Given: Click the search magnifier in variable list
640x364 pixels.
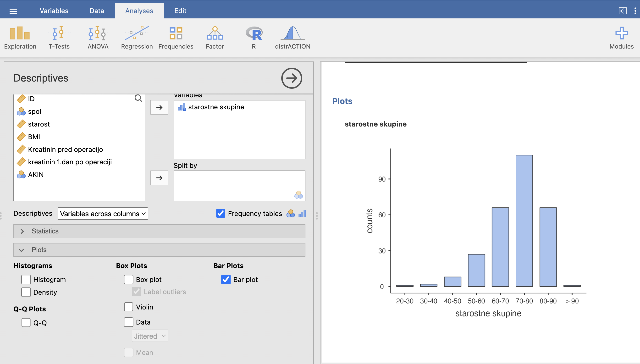Looking at the screenshot, I should click(x=138, y=98).
